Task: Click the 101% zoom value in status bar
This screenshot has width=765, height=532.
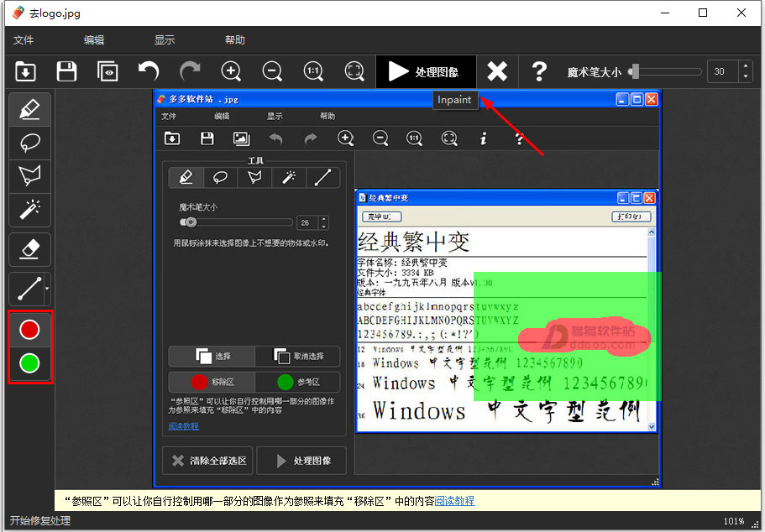Action: (733, 521)
